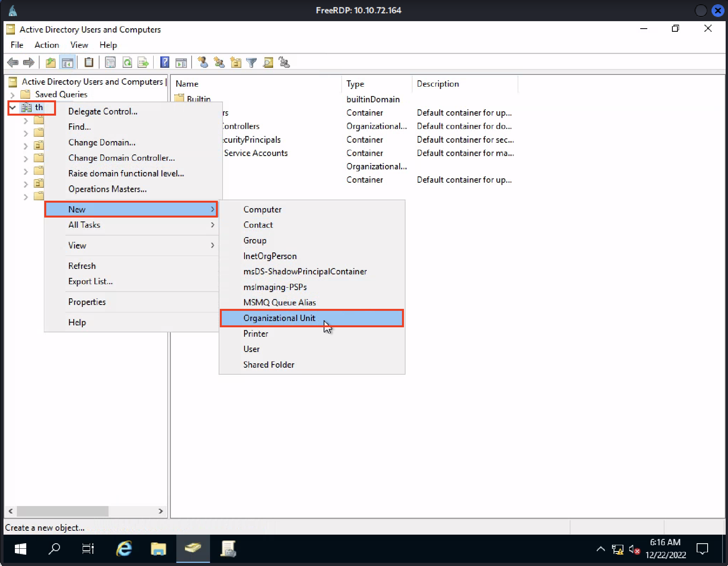Click the Forward arrow toolbar icon

click(29, 62)
